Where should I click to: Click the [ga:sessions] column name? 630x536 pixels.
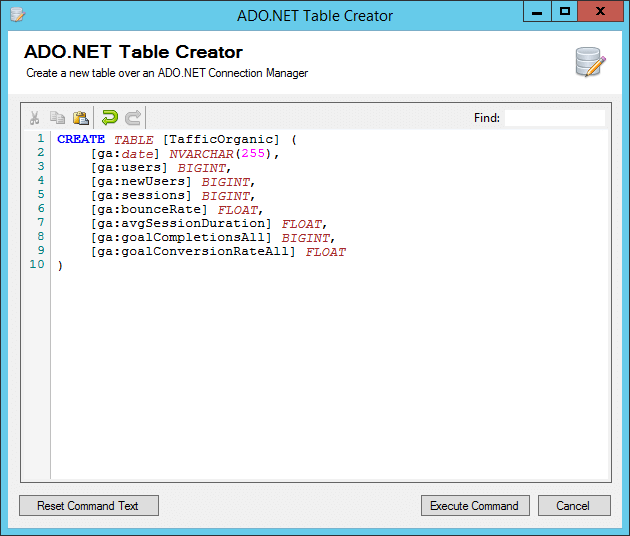(x=141, y=196)
